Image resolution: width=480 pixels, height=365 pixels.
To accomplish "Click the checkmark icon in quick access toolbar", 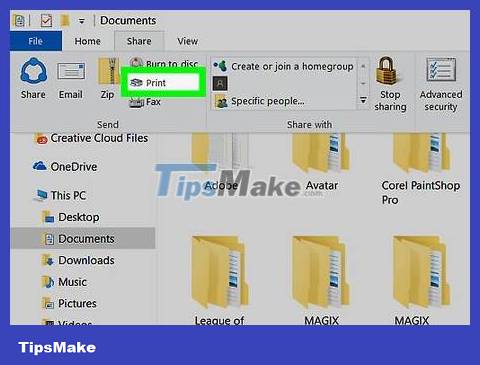I will pyautogui.click(x=46, y=21).
